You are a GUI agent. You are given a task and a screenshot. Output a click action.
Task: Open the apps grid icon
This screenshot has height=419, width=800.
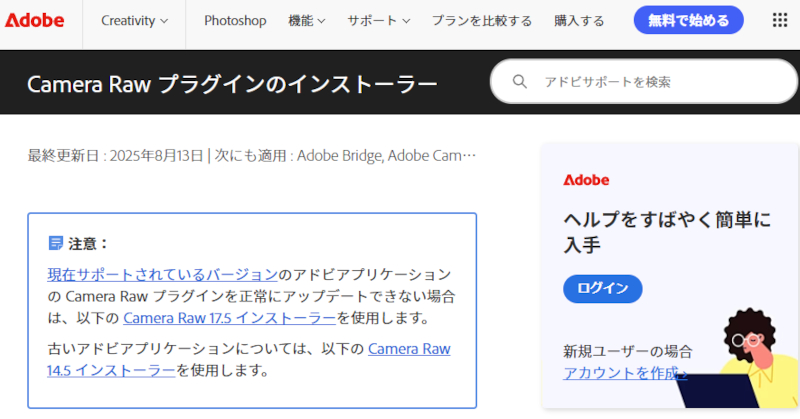(780, 20)
